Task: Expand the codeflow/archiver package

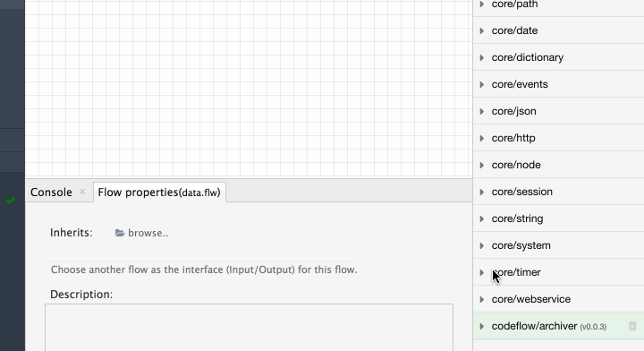Action: [x=482, y=326]
